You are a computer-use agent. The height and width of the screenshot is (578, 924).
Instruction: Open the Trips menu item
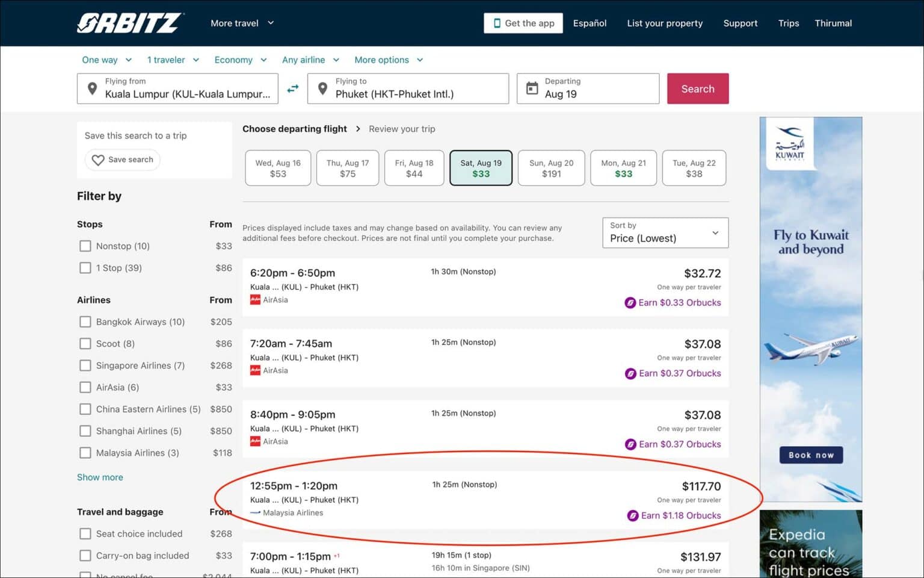pos(788,23)
